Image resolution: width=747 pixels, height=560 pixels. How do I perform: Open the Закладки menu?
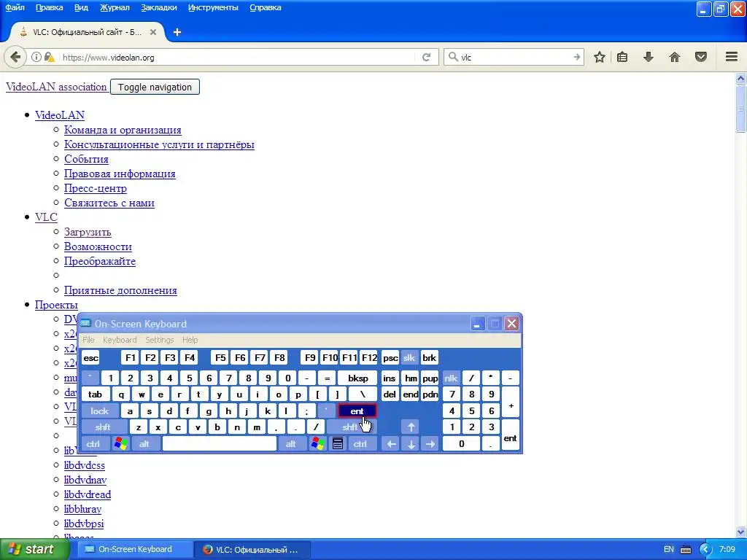158,7
